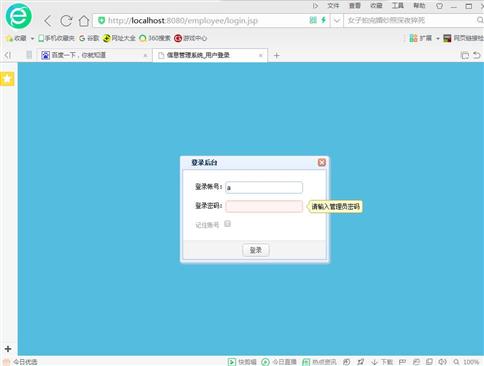Open the 工具 menu in the title bar
The height and width of the screenshot is (366, 484).
click(397, 5)
